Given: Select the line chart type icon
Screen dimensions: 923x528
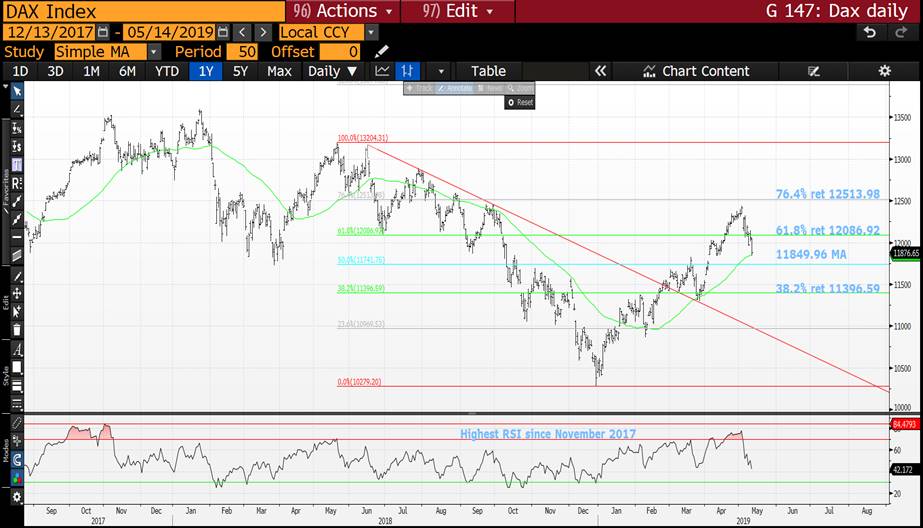Looking at the screenshot, I should (382, 71).
